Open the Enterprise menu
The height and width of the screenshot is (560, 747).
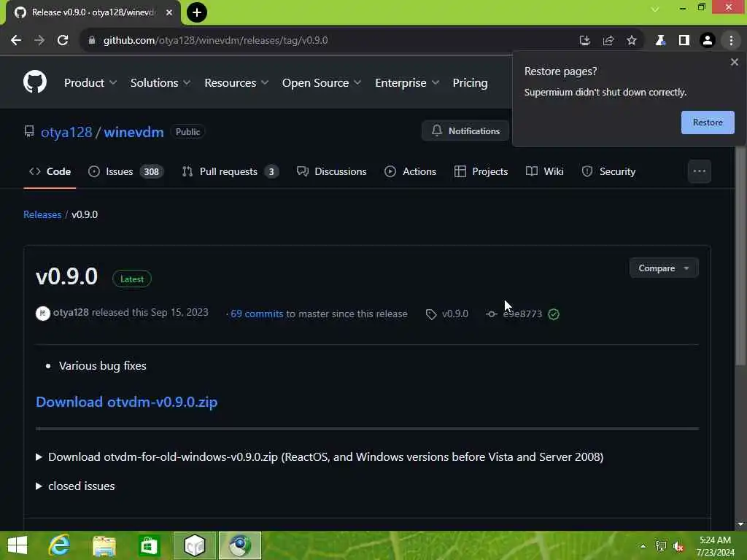407,83
